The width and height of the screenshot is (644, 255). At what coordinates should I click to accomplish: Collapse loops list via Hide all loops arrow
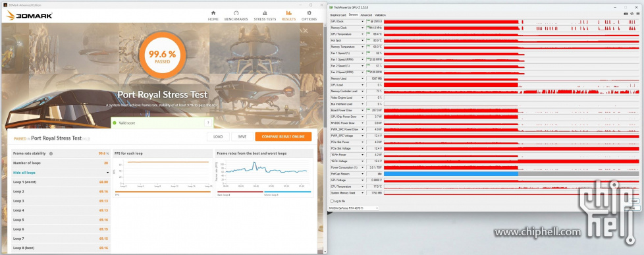pos(107,173)
